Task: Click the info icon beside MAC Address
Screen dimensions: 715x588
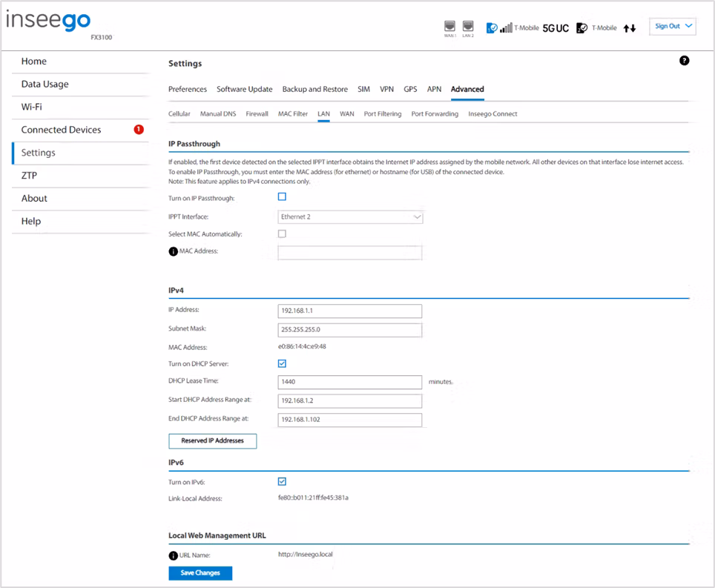Action: [x=174, y=251]
